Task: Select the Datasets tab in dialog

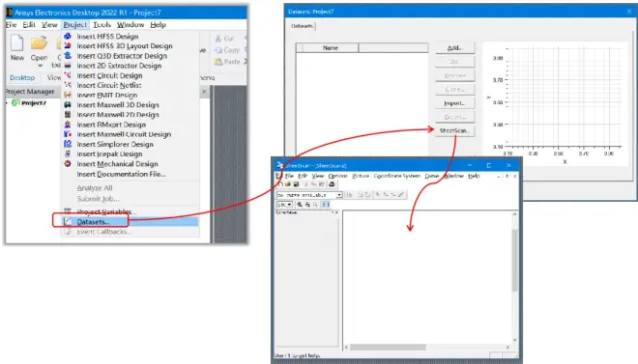Action: tap(302, 26)
